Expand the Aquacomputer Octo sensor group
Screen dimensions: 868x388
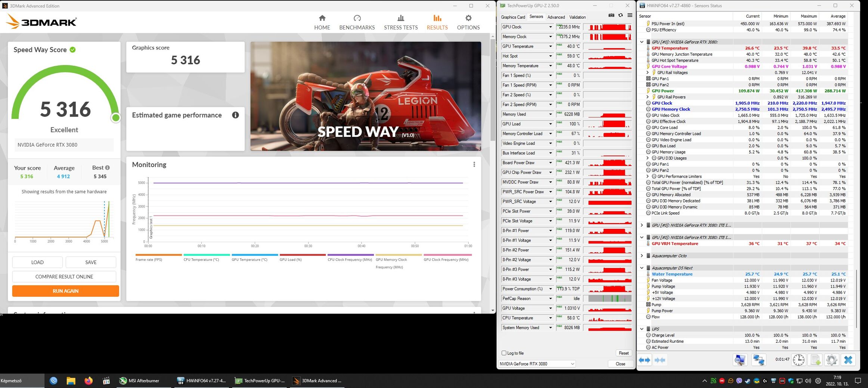pyautogui.click(x=642, y=256)
